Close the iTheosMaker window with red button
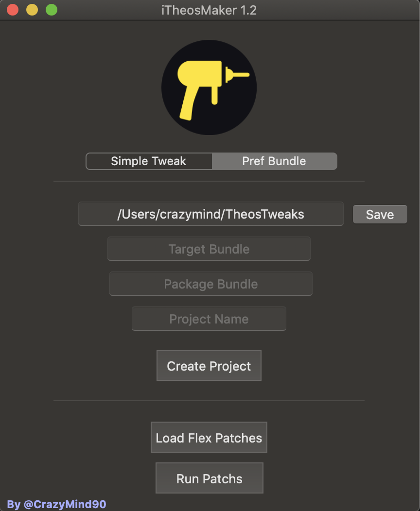The height and width of the screenshot is (511, 420). tap(13, 10)
